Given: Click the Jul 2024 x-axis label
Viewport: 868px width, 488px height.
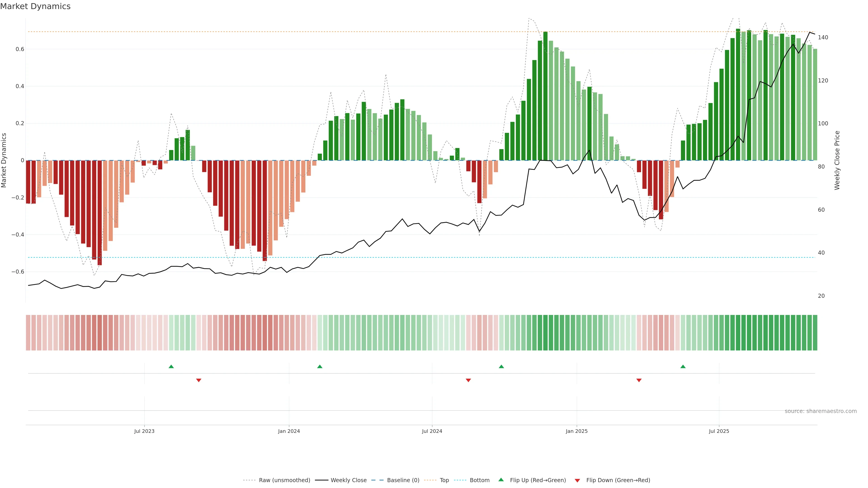Looking at the screenshot, I should [x=432, y=431].
